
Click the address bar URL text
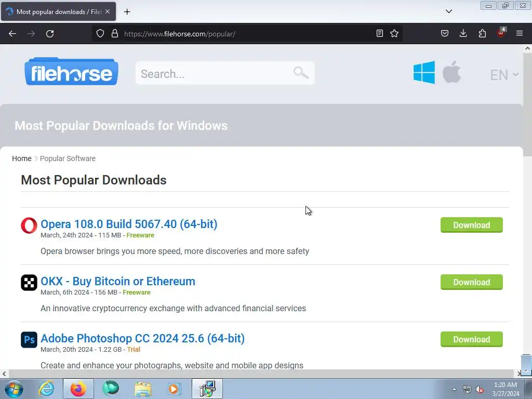point(179,34)
